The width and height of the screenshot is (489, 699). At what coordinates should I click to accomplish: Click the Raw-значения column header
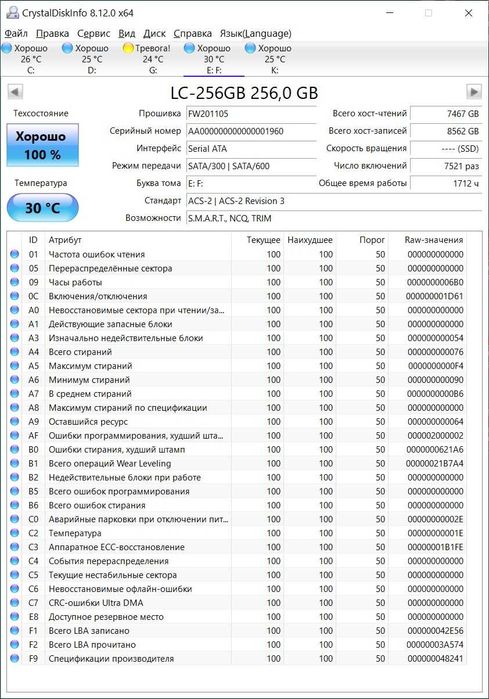[428, 240]
